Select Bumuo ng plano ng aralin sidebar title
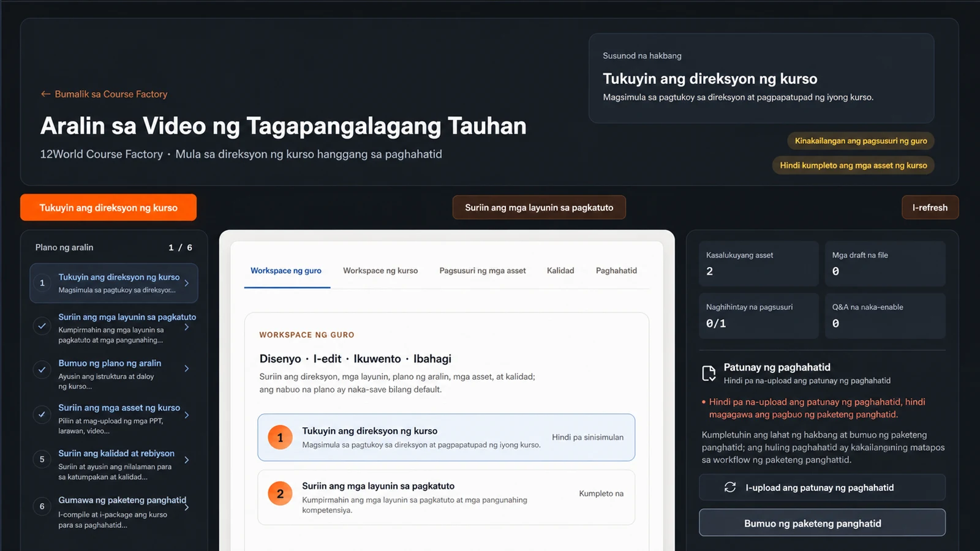980x551 pixels. (x=110, y=363)
